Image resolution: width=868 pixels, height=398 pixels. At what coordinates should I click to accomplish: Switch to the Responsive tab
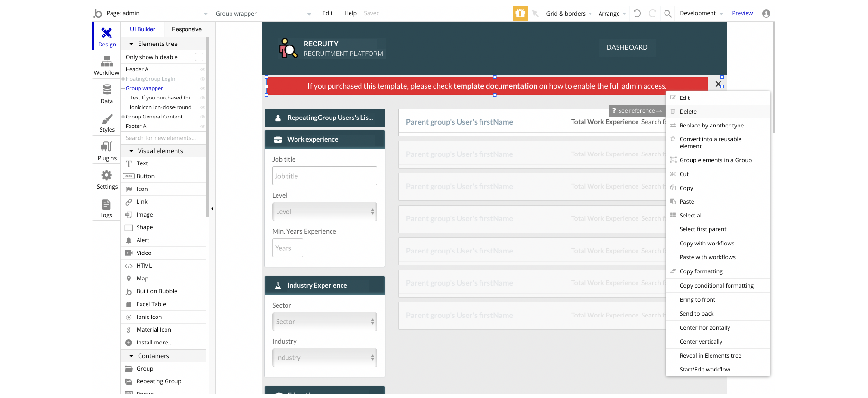[186, 29]
